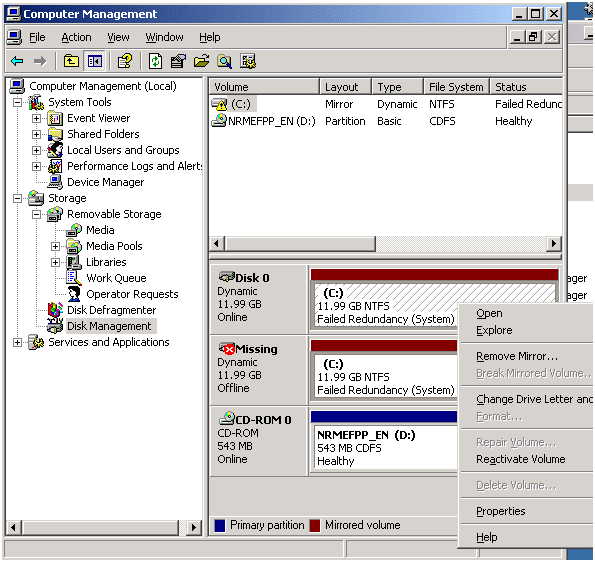Click the Back arrow toolbar icon
This screenshot has width=595, height=562.
click(x=17, y=61)
